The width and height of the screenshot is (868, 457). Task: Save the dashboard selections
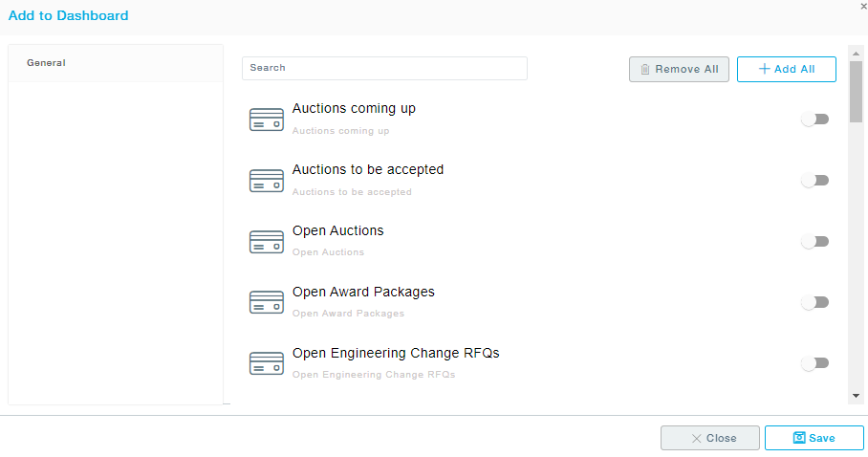click(x=814, y=438)
